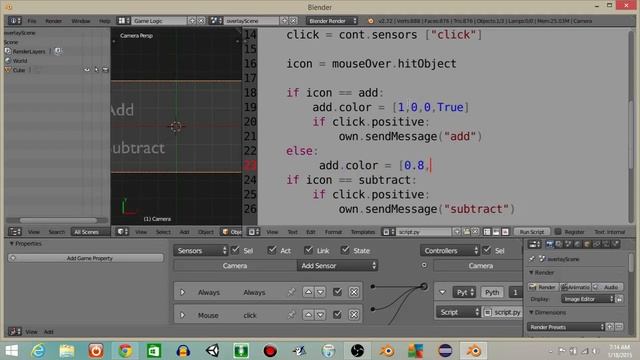Image resolution: width=640 pixels, height=360 pixels.
Task: Toggle Controllers Sel checkbox
Action: (487, 250)
